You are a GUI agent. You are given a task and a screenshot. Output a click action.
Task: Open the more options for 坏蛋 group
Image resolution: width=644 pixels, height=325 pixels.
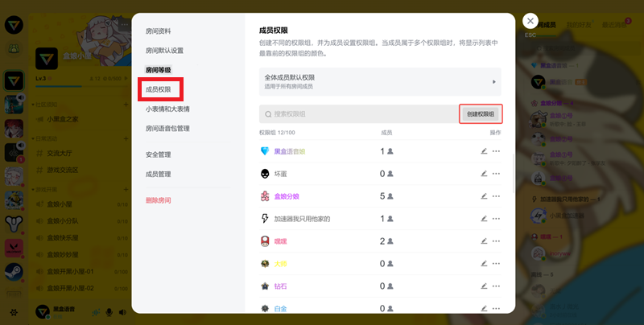[x=496, y=173]
